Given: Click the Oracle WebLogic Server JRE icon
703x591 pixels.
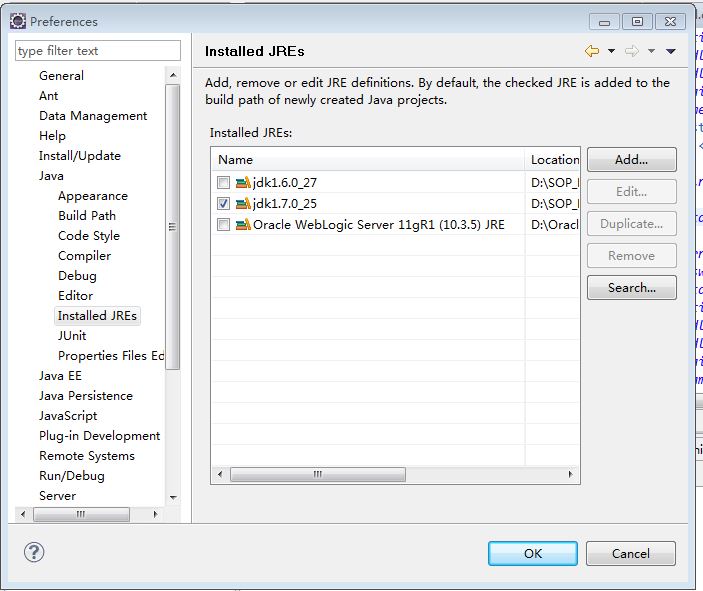Looking at the screenshot, I should pyautogui.click(x=243, y=224).
